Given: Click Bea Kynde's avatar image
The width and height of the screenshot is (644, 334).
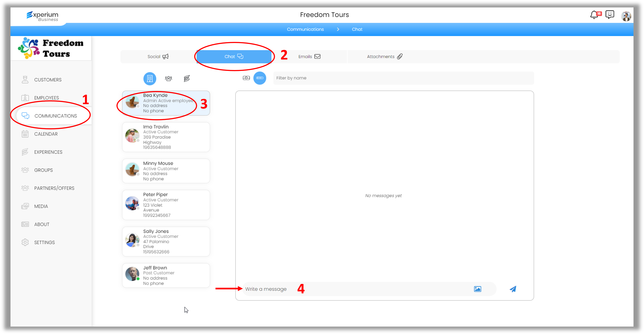Looking at the screenshot, I should pos(132,101).
